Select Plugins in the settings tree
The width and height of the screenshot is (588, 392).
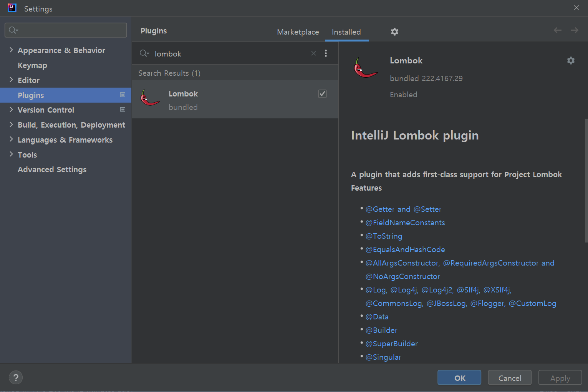66,95
